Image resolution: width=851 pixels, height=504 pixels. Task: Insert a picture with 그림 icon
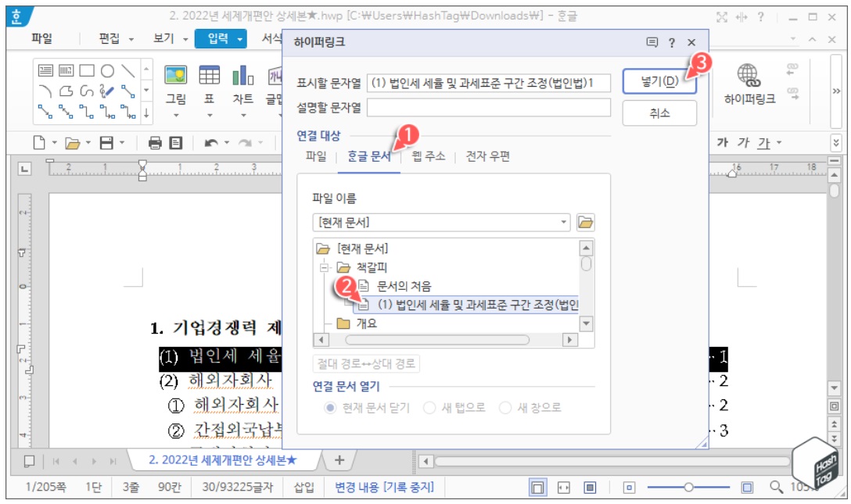pos(176,75)
